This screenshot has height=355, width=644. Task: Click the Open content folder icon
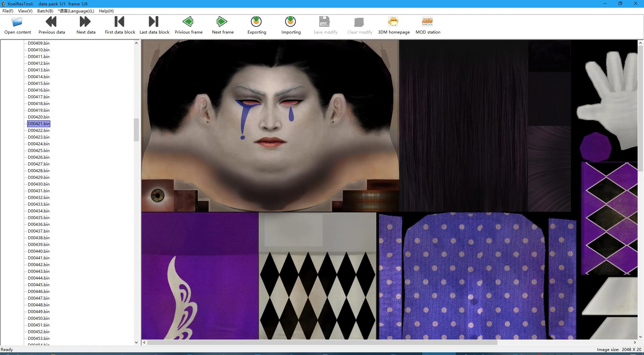[17, 22]
